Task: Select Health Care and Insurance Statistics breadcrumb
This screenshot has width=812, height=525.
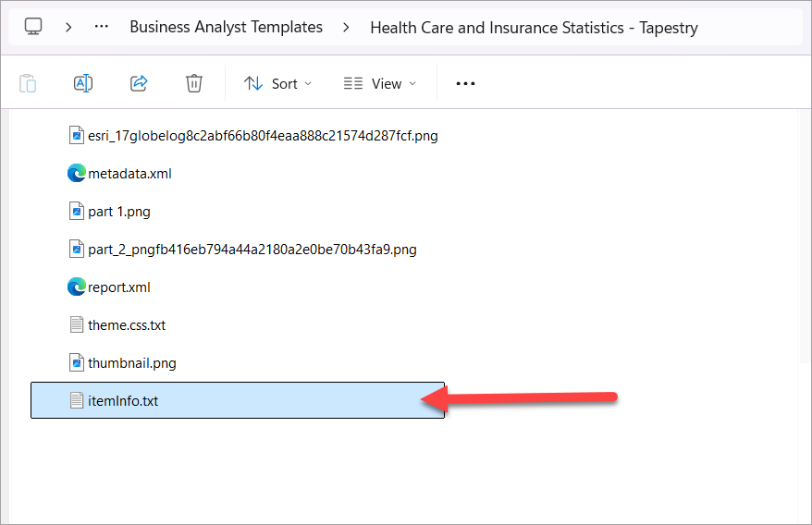Action: coord(534,28)
